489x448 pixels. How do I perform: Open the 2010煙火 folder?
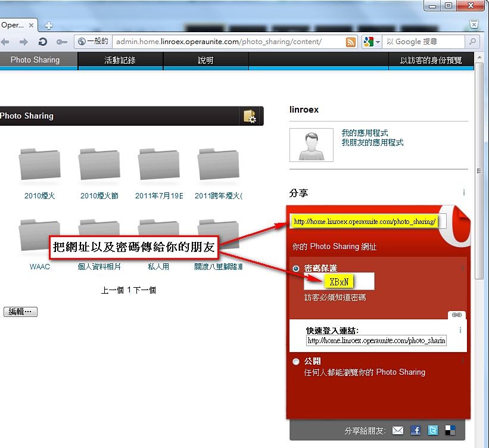[39, 164]
